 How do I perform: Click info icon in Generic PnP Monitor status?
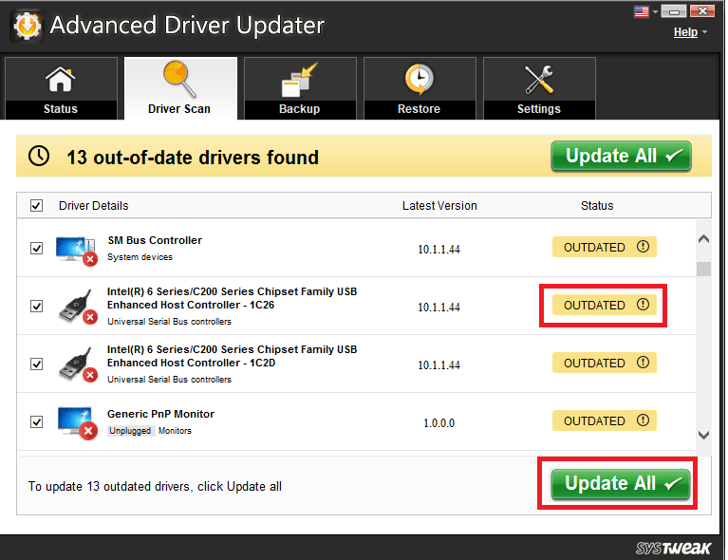click(643, 420)
